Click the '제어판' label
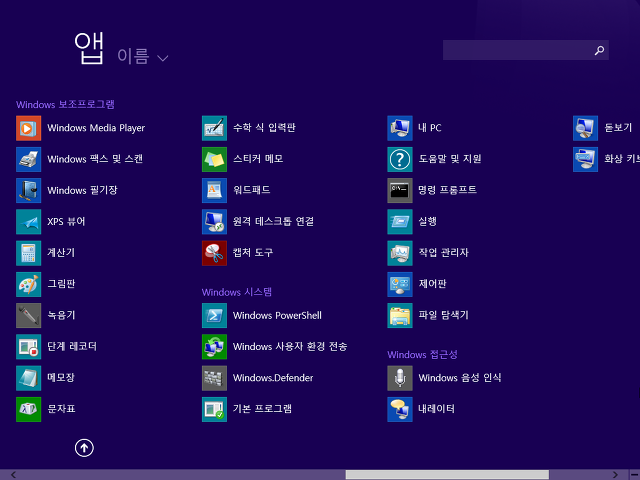The height and width of the screenshot is (480, 640). (x=432, y=284)
